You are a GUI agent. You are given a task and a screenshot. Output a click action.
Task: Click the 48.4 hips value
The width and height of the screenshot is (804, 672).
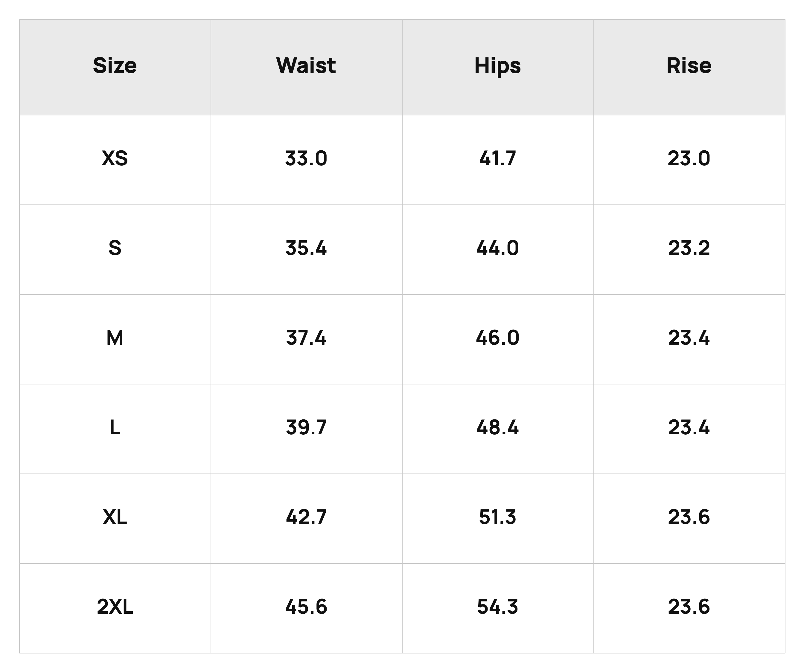(x=497, y=427)
